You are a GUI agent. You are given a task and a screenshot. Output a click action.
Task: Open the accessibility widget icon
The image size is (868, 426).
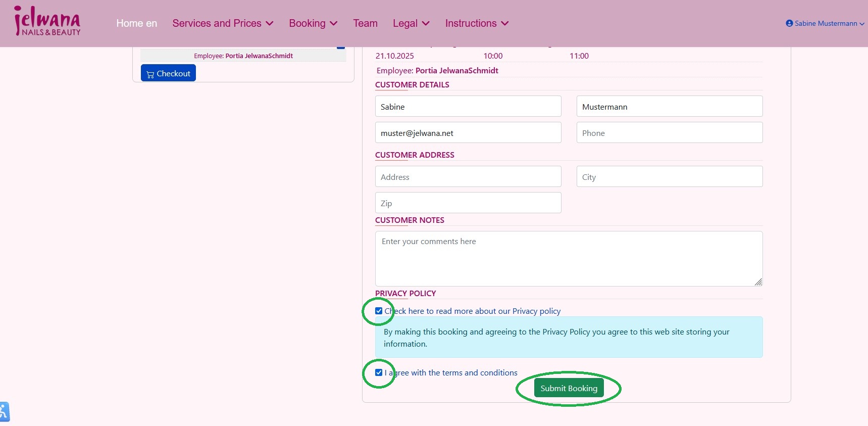click(4, 412)
